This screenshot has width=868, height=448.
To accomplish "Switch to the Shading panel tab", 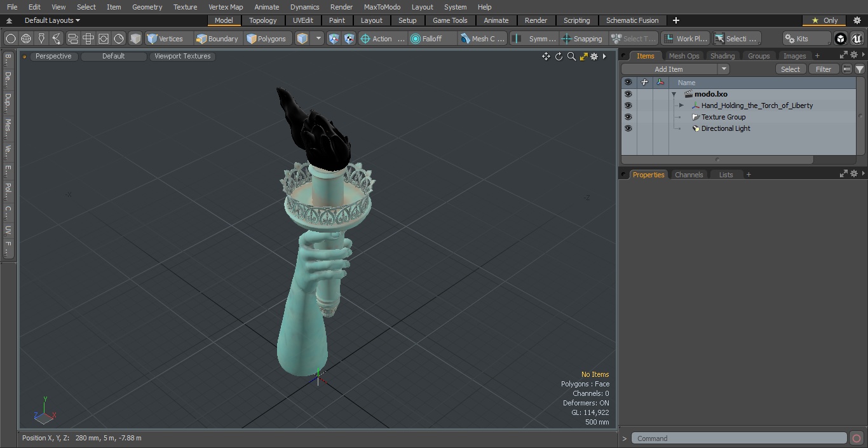I will coord(722,56).
